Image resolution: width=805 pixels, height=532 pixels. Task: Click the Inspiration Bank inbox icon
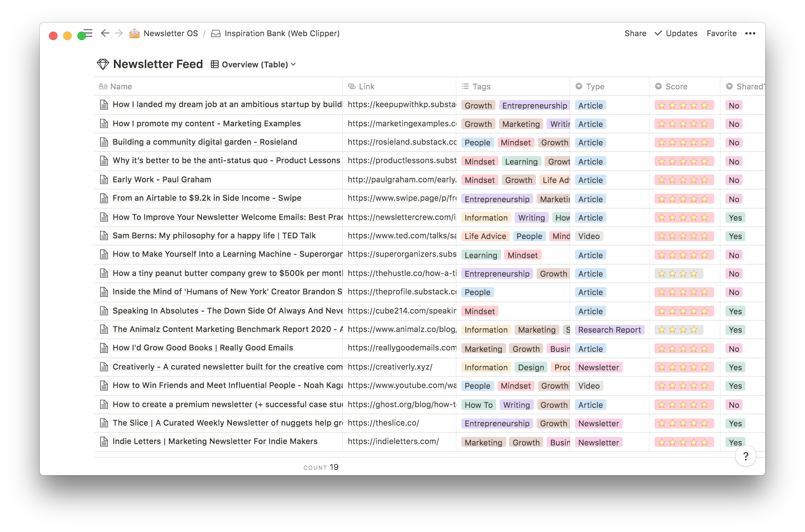click(215, 33)
